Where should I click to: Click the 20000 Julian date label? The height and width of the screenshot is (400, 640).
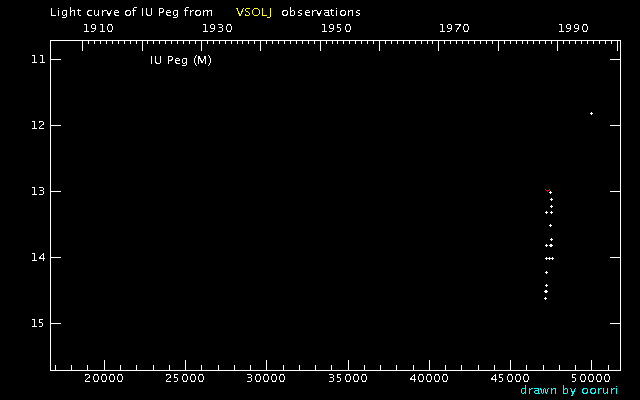click(x=104, y=378)
